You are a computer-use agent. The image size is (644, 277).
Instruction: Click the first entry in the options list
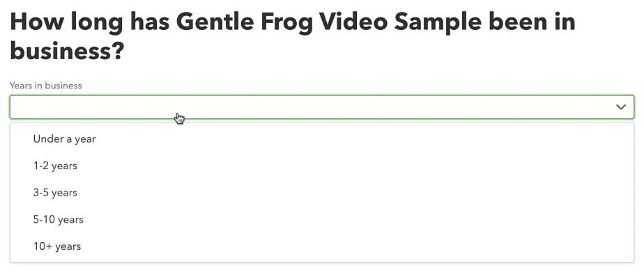coord(322,138)
